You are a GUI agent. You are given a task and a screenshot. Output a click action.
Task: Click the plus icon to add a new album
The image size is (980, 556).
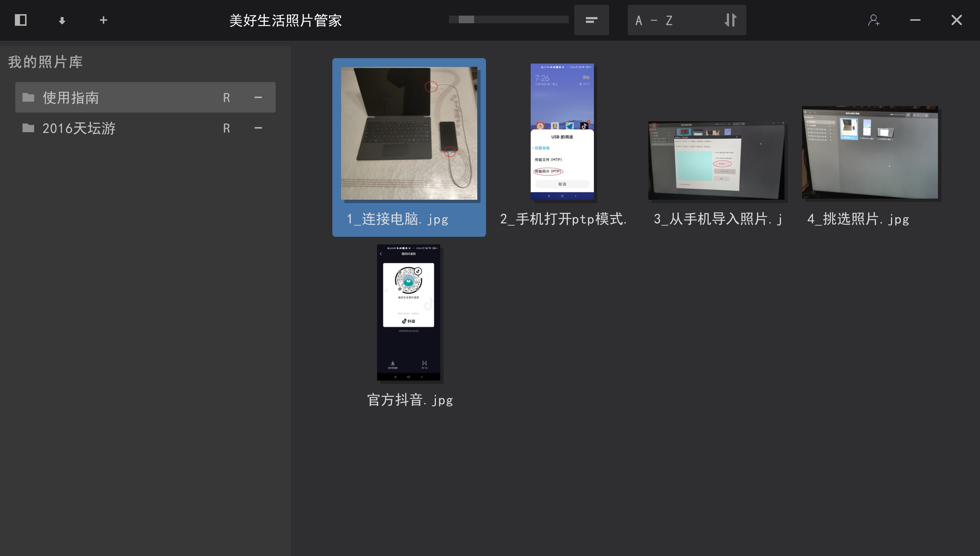point(103,20)
